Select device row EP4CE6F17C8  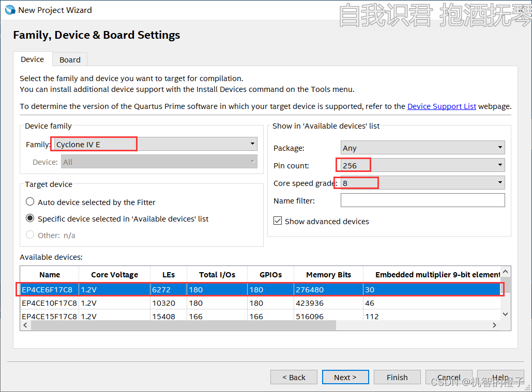pyautogui.click(x=260, y=290)
